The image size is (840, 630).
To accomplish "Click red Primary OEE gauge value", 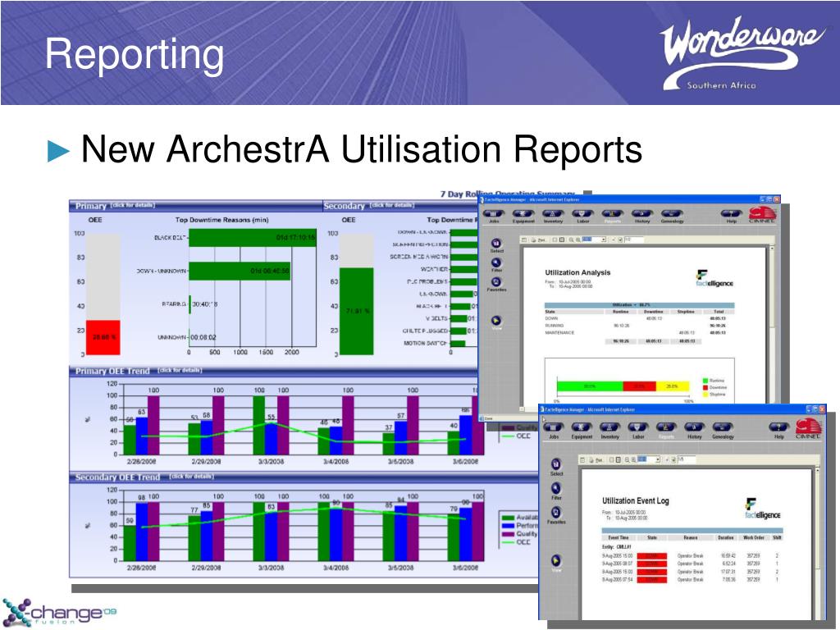I will point(103,337).
